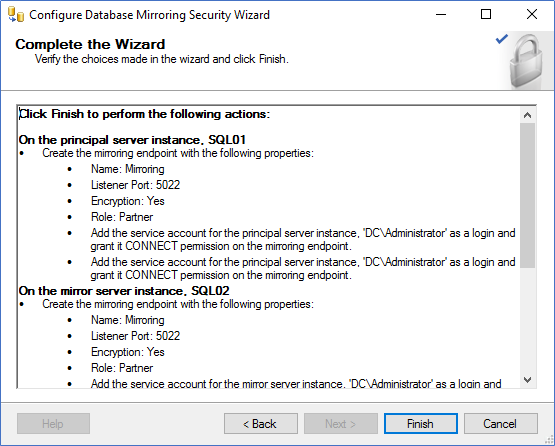Viewport: 555px width, 446px height.
Task: Click the blue checkmark icon
Action: click(x=502, y=39)
